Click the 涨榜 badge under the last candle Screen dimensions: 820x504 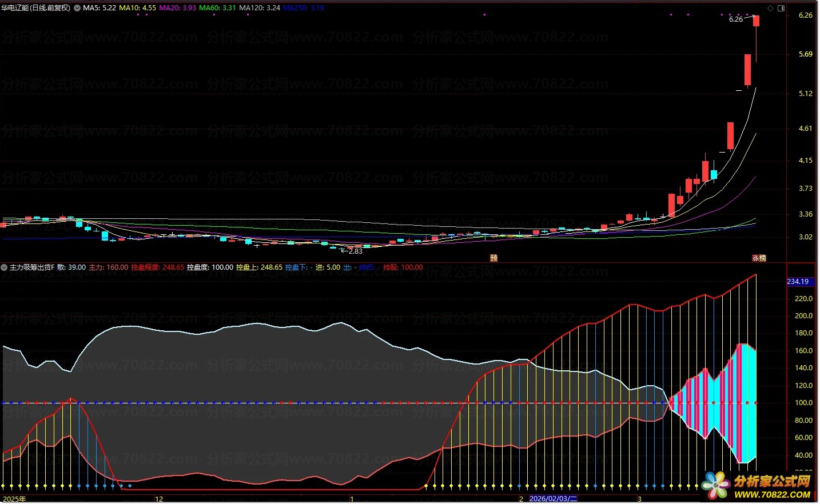point(759,258)
